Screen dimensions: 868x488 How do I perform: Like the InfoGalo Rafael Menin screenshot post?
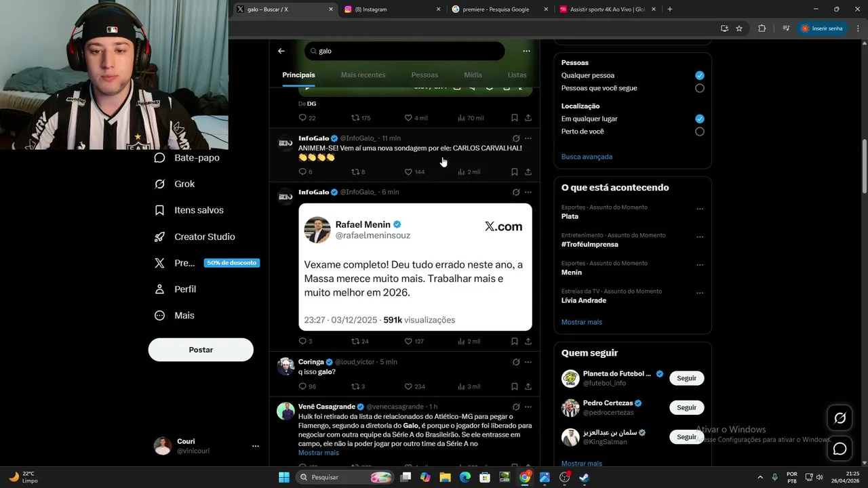click(x=408, y=342)
